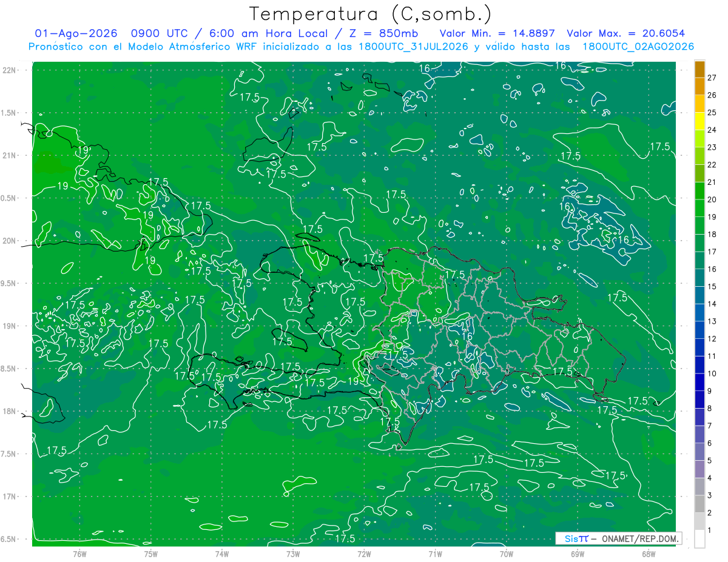The width and height of the screenshot is (728, 562).
Task: Click the yellow swatch between 24 and 25
Action: click(x=699, y=121)
